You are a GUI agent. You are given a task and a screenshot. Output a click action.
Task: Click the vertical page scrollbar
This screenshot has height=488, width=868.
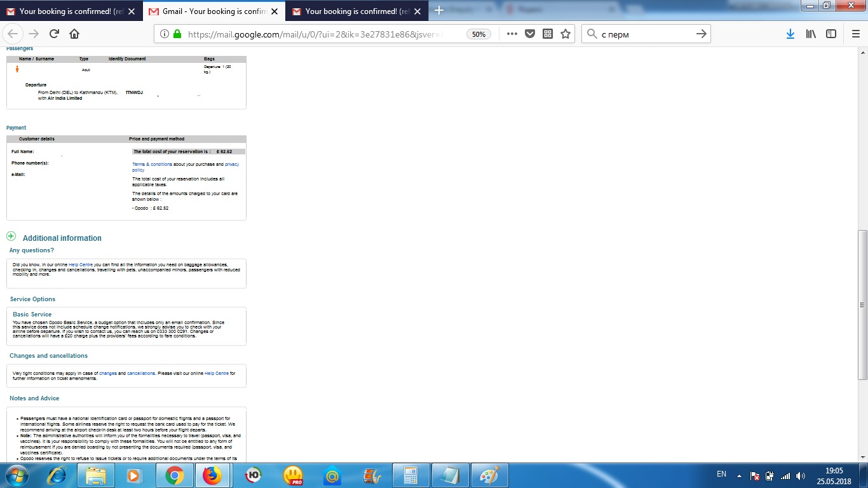click(x=862, y=305)
